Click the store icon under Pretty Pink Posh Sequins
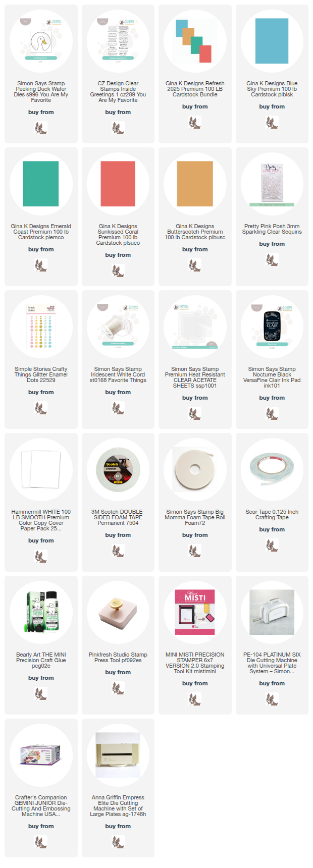 click(272, 259)
